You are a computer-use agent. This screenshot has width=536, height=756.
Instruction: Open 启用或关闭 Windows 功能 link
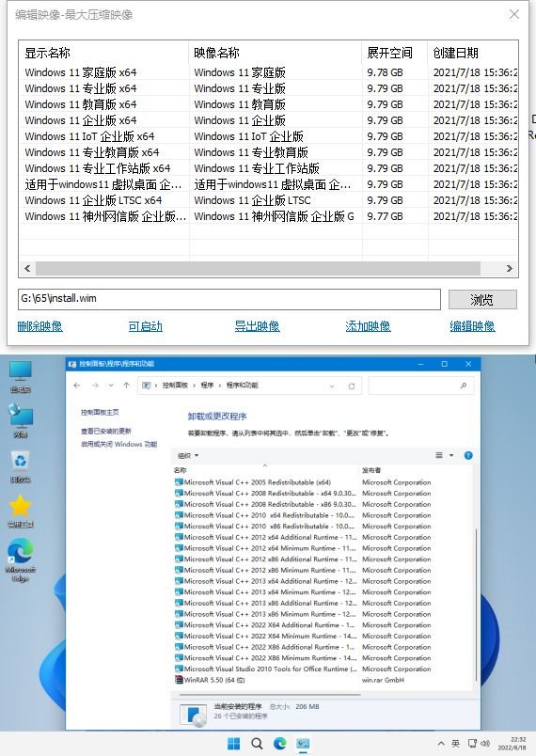click(x=119, y=444)
